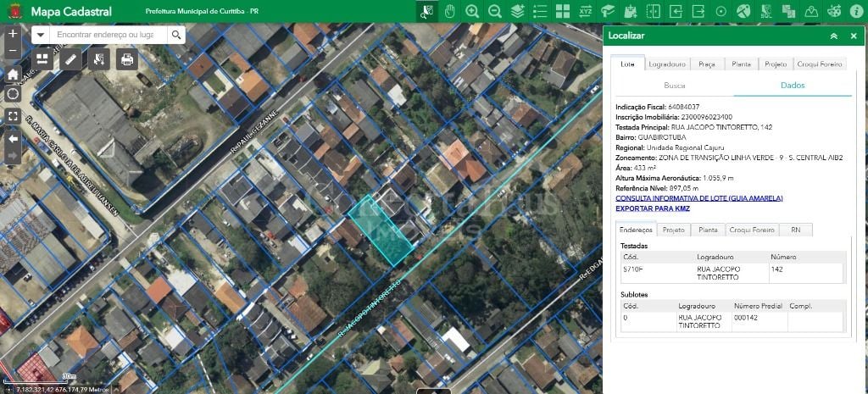868x394 pixels.
Task: Open the add layers stack icon
Action: coord(518,11)
